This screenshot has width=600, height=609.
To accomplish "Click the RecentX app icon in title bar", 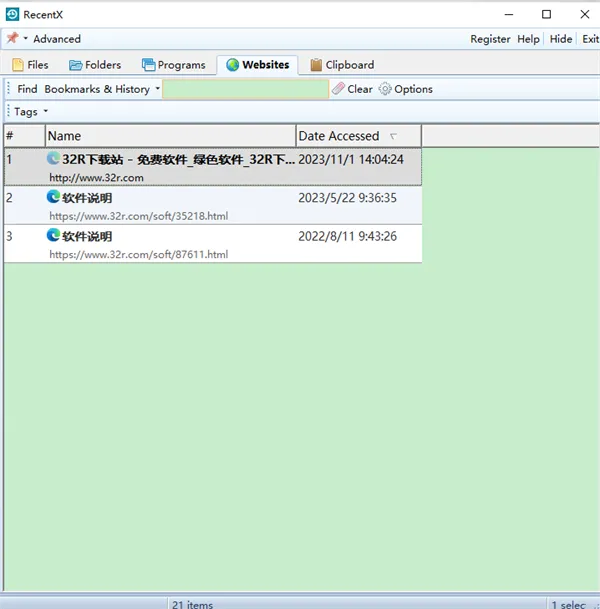I will coord(12,14).
